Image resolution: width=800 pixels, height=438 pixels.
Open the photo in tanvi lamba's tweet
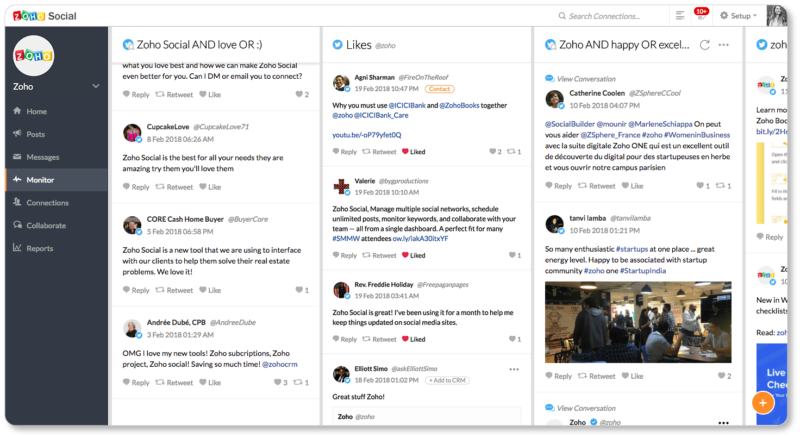[x=637, y=321]
